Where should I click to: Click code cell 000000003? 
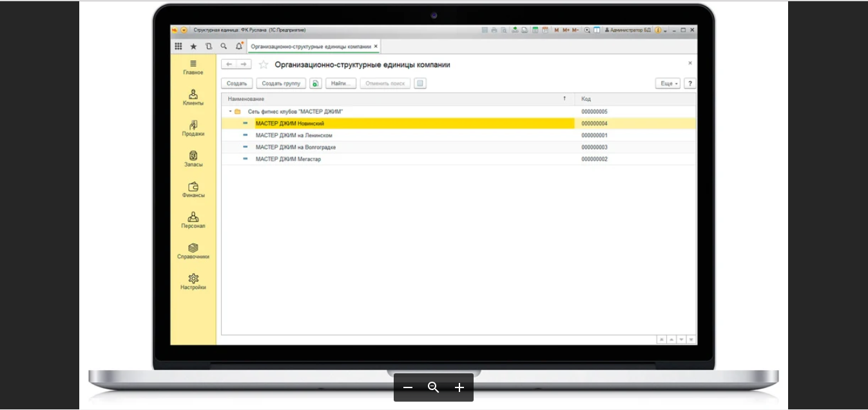tap(594, 147)
